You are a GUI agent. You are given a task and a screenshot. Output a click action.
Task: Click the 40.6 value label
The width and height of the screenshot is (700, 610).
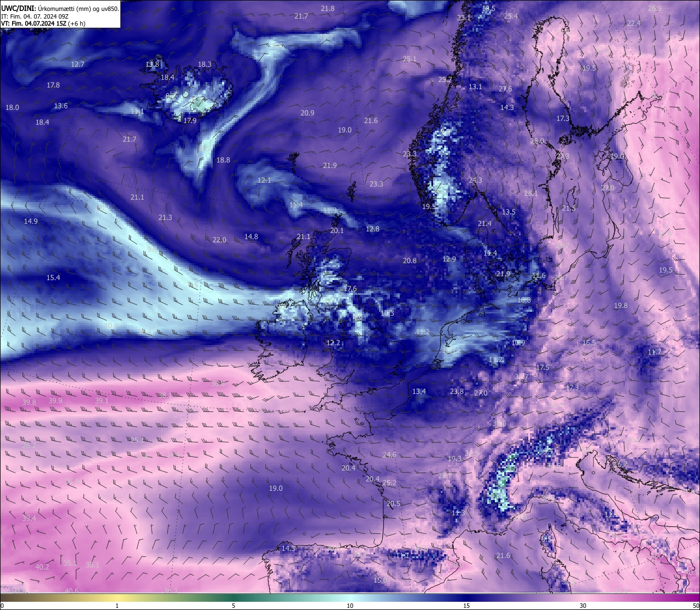(72, 591)
